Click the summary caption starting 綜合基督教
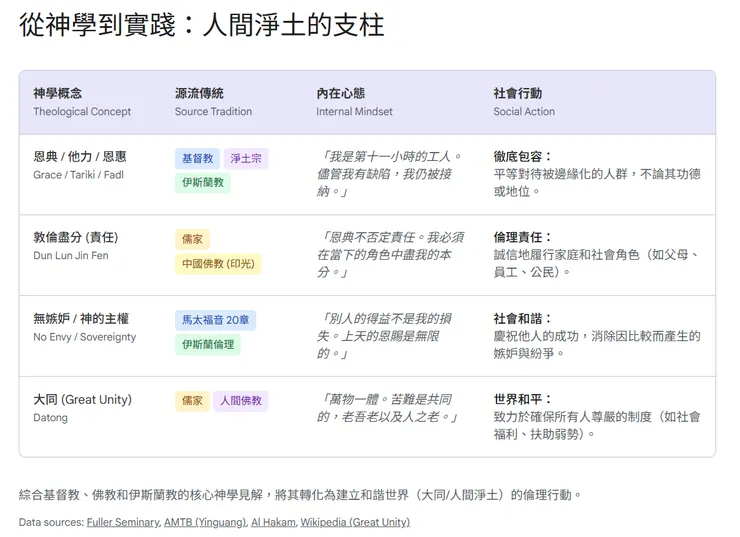 pos(300,495)
